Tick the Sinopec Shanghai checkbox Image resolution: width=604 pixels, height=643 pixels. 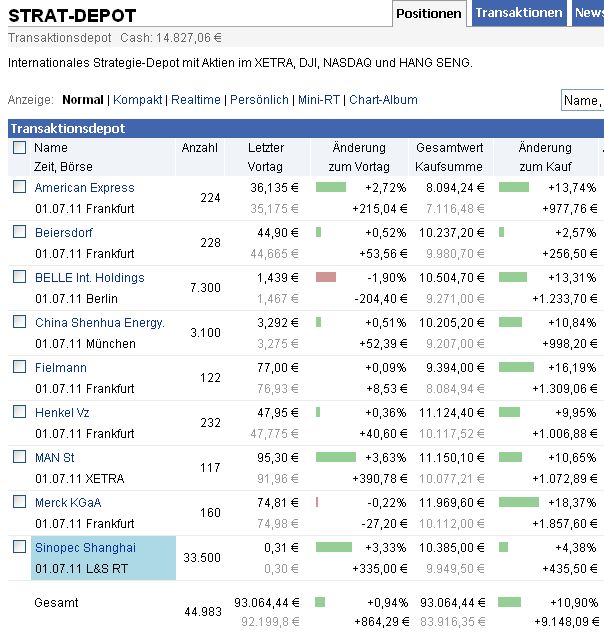click(19, 547)
